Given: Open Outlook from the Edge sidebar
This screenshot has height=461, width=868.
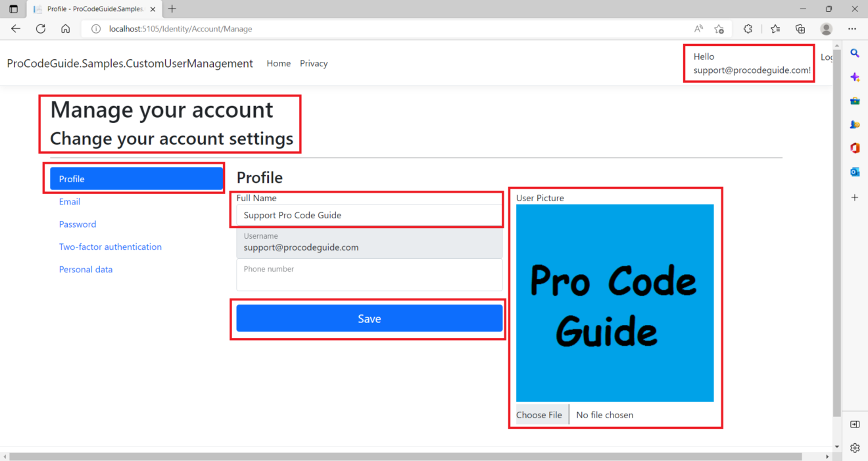Looking at the screenshot, I should pos(855,172).
